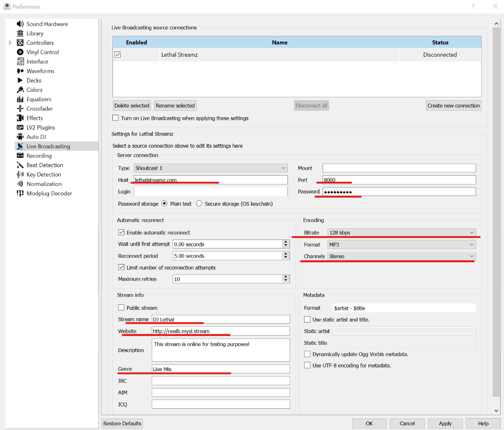This screenshot has width=504, height=430.
Task: Increase Wait until first attempt spinner
Action: click(x=286, y=242)
